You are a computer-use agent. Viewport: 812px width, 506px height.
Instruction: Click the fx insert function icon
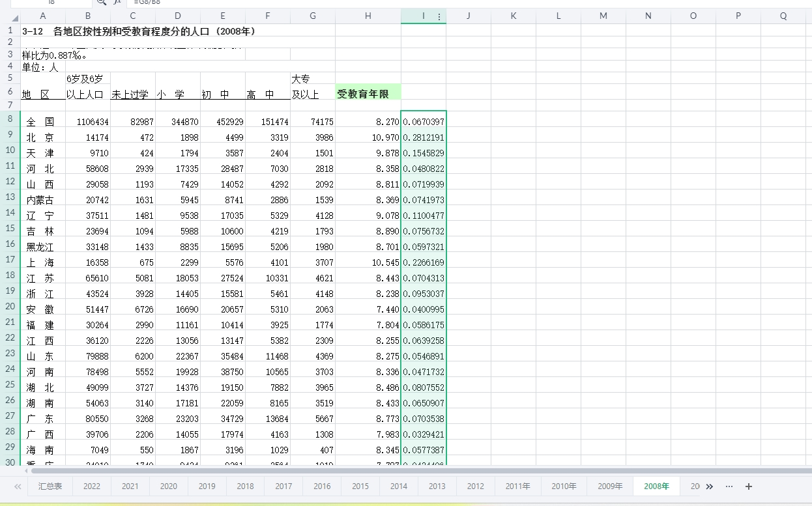(x=117, y=2)
